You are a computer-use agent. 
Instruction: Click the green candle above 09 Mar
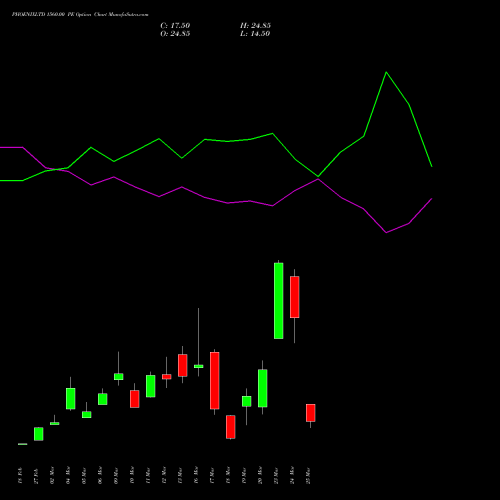tap(119, 377)
